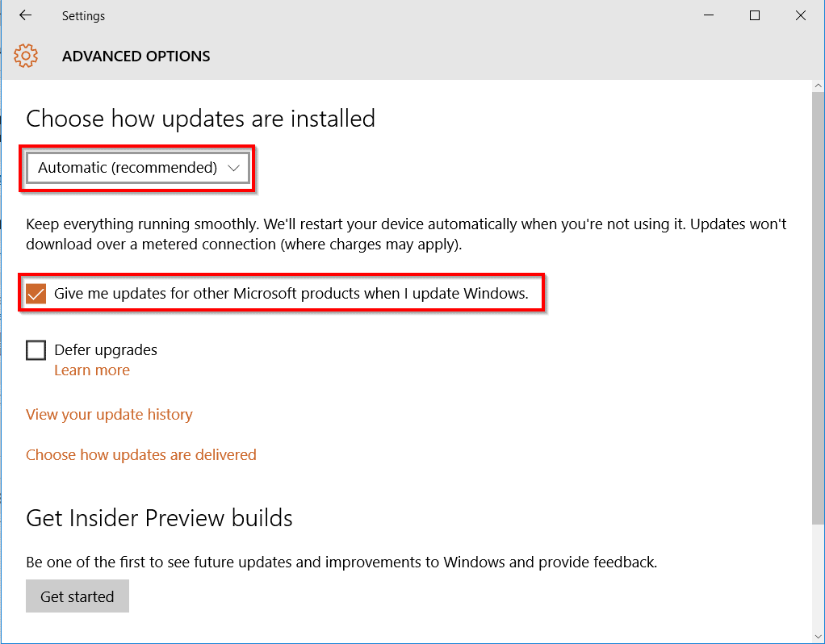Click the Get Insider Preview builds heading
The image size is (825, 644).
pyautogui.click(x=159, y=517)
